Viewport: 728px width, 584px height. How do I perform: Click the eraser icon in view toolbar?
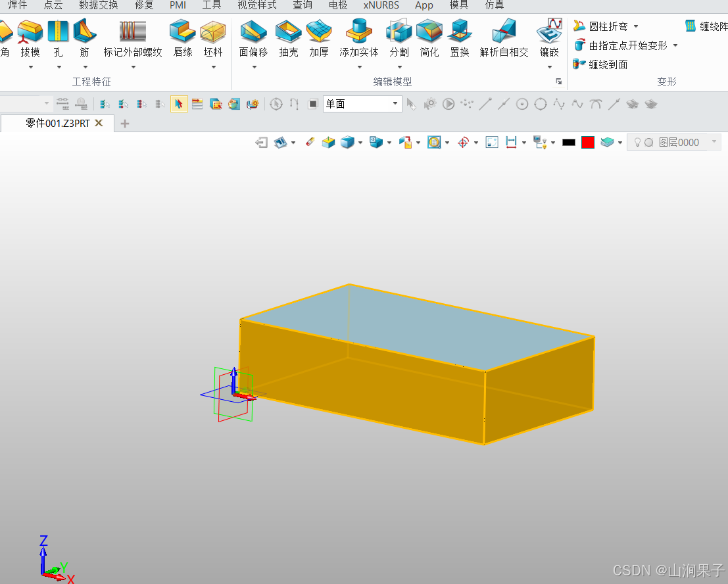pyautogui.click(x=310, y=142)
